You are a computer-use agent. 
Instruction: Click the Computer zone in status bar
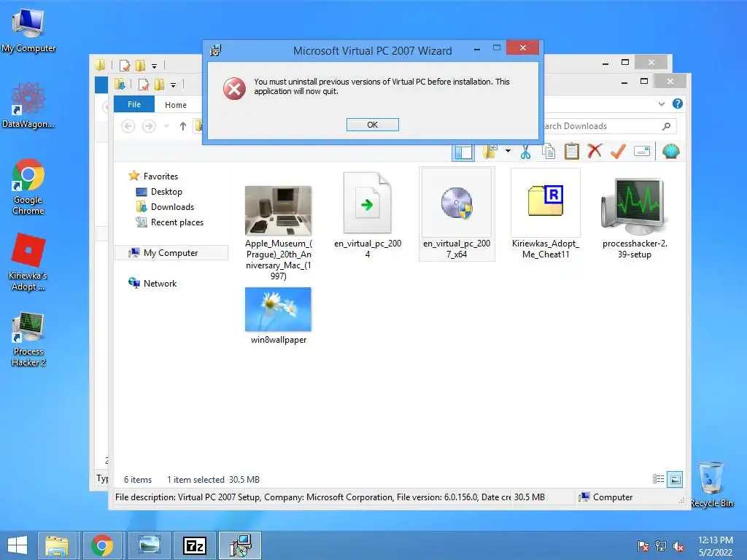pos(605,497)
